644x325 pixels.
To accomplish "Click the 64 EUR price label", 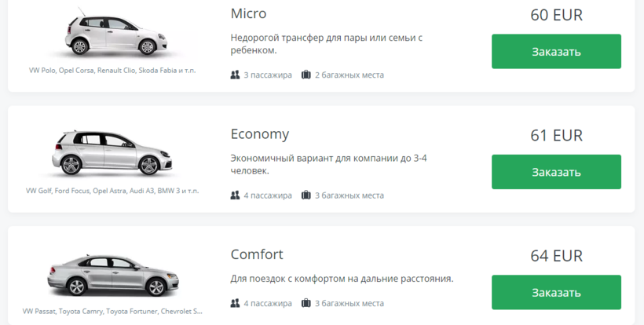I will point(556,256).
